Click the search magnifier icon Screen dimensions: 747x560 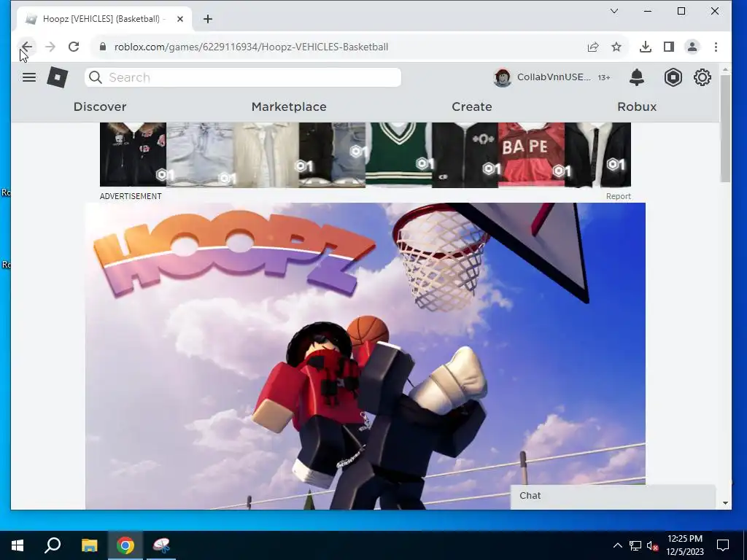click(x=96, y=77)
